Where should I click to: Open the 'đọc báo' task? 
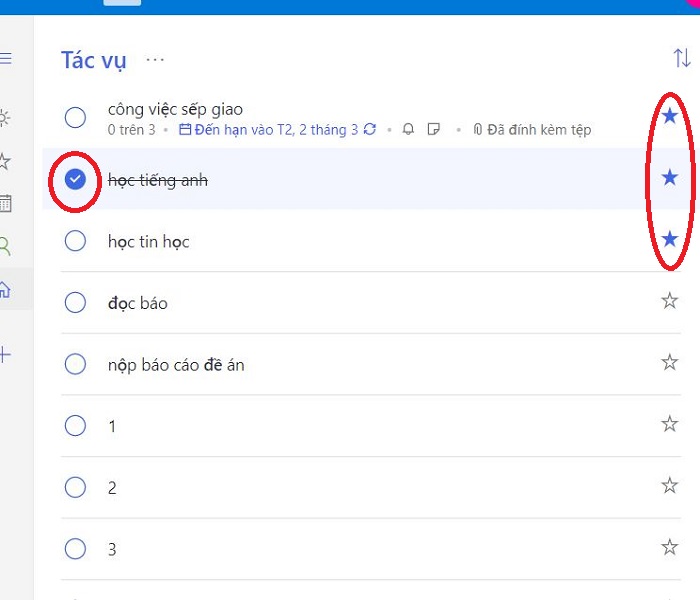[x=138, y=304]
